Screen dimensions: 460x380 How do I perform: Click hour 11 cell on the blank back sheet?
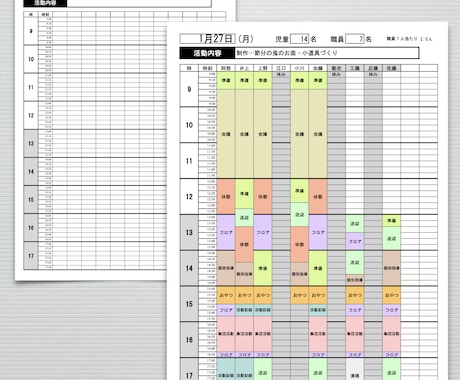coord(31,87)
